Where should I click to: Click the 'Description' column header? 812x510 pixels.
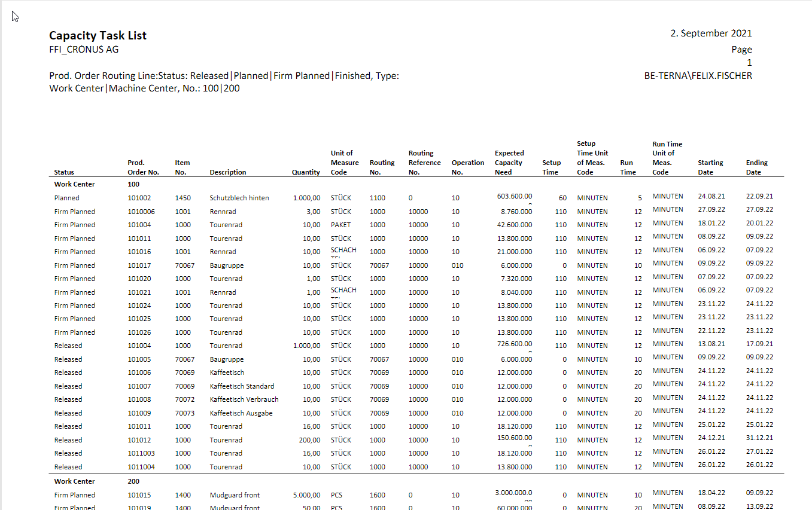coord(228,172)
